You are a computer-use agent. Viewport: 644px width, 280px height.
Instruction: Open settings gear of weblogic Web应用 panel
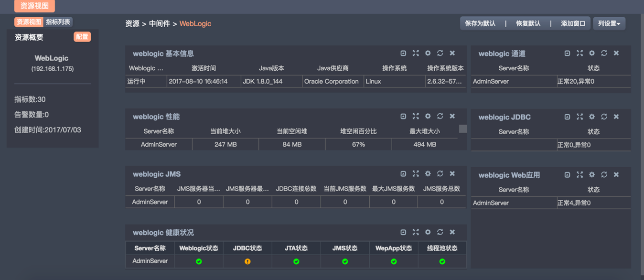[591, 175]
